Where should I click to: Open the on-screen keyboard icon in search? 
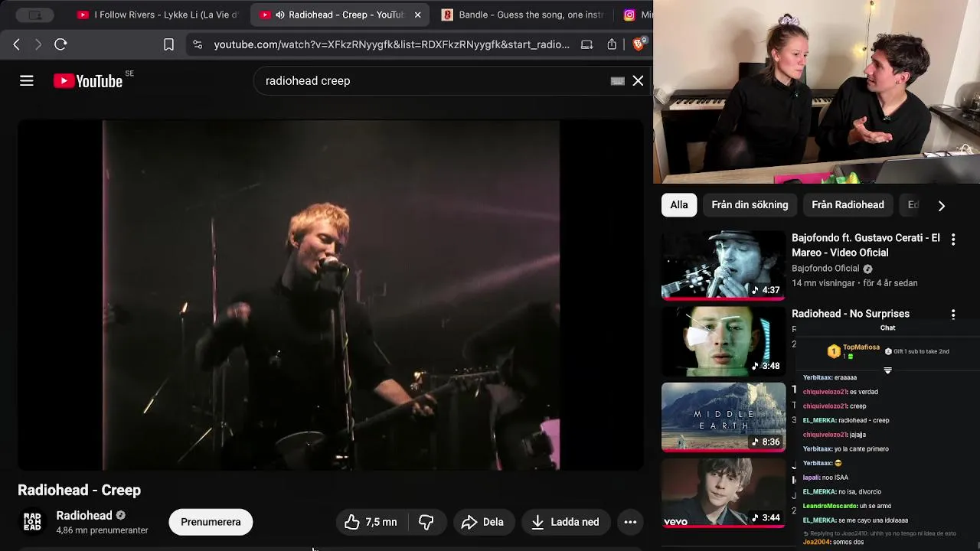click(617, 81)
